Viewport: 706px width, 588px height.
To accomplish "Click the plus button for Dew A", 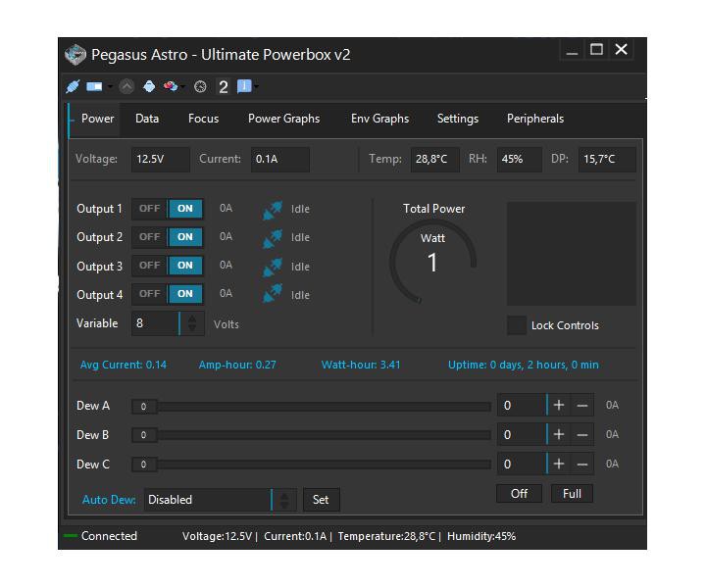I will (559, 406).
